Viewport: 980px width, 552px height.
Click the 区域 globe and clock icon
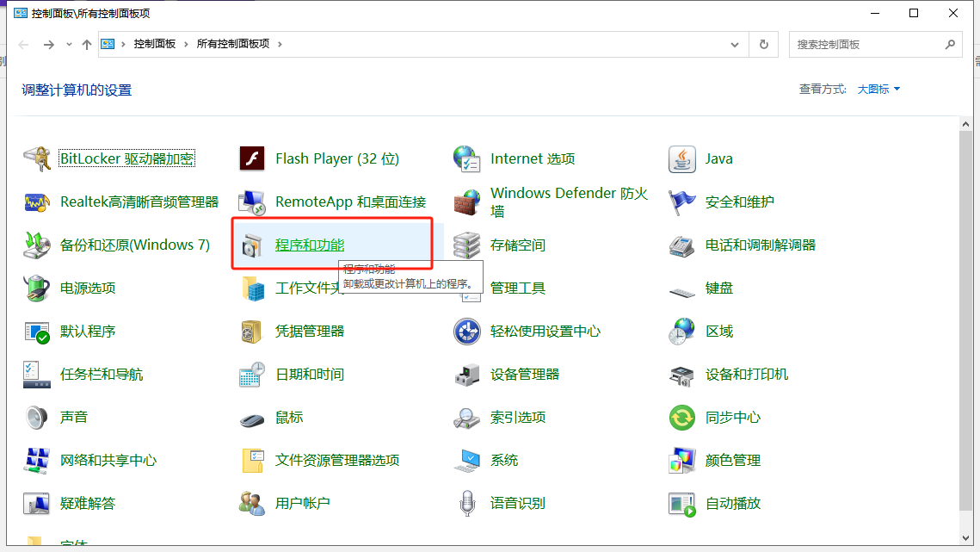(x=682, y=332)
